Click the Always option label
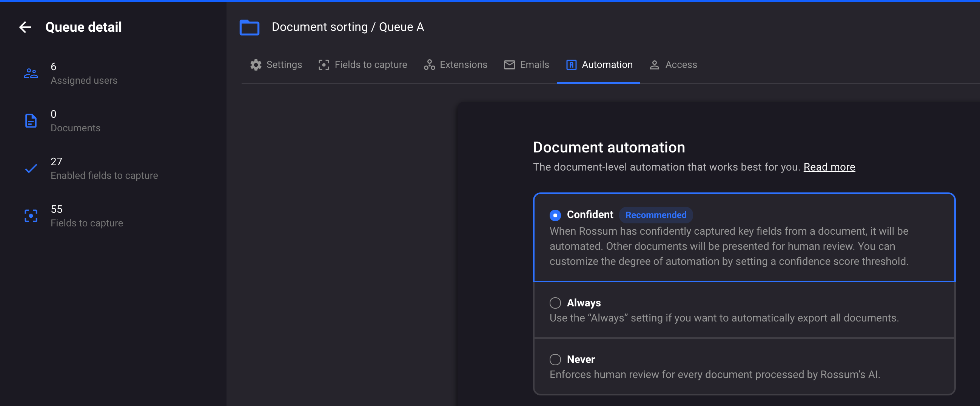Image resolution: width=980 pixels, height=406 pixels. 584,303
